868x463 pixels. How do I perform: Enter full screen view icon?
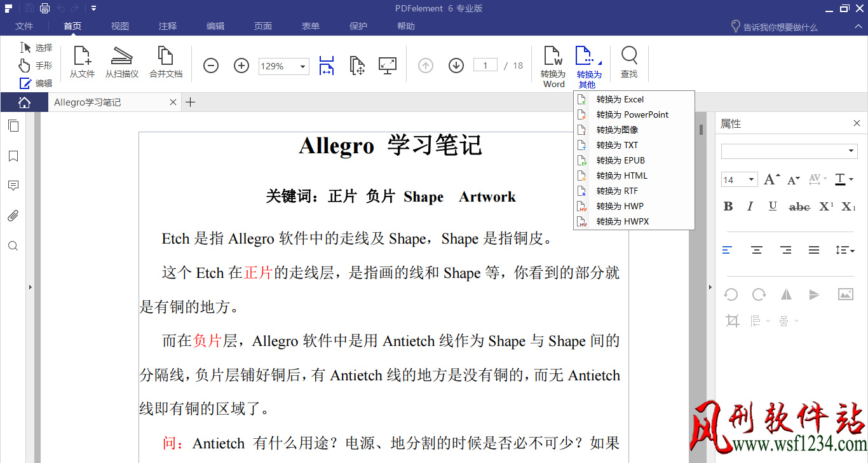tap(388, 66)
